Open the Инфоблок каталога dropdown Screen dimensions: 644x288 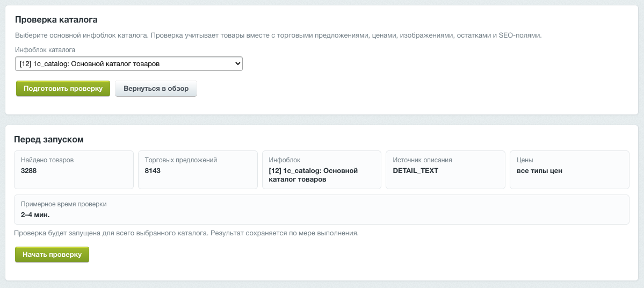click(x=128, y=64)
